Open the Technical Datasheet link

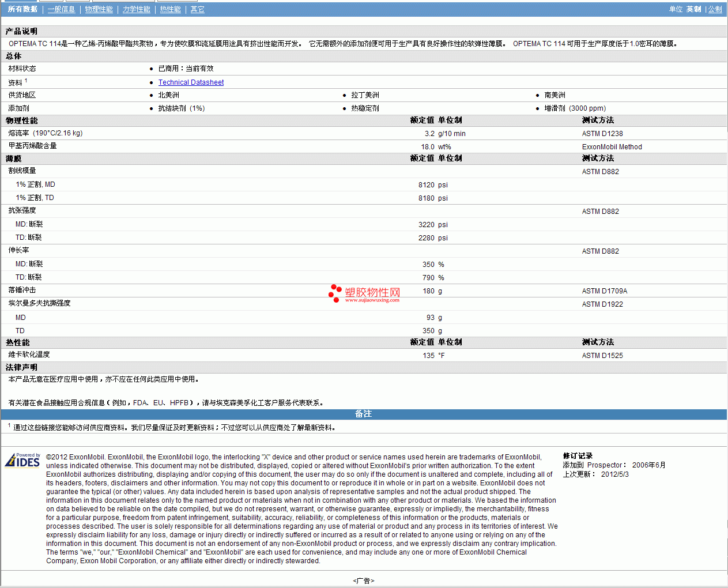(x=191, y=82)
